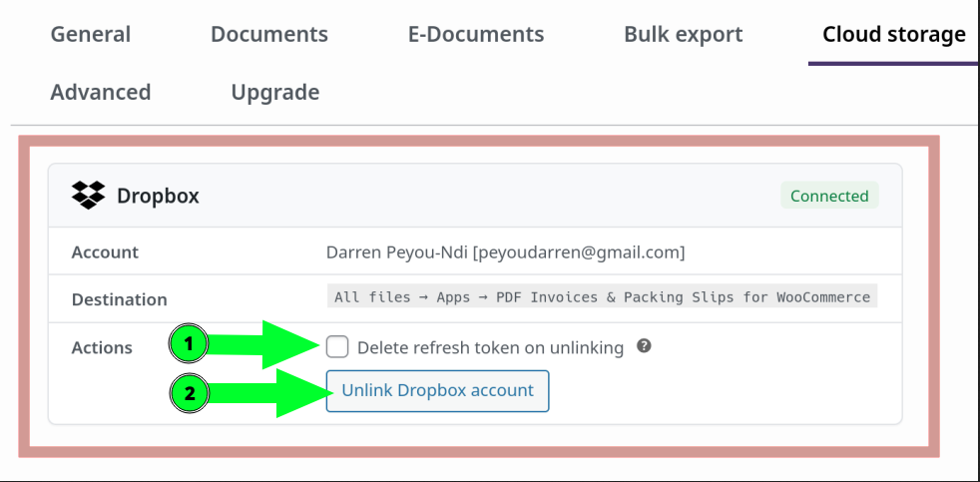
Task: Switch to the Upgrade tab
Action: (x=275, y=92)
